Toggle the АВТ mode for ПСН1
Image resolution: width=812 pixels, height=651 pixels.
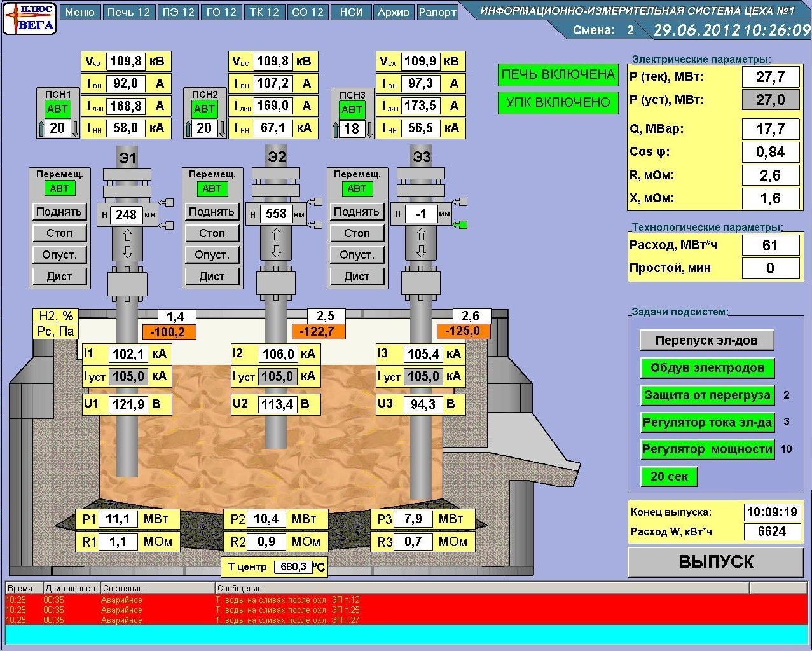pos(57,109)
